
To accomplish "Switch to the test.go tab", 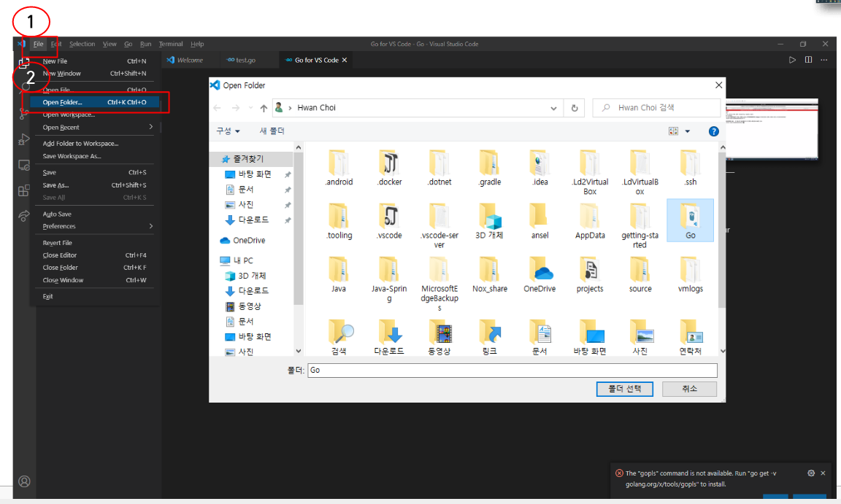I will 242,60.
